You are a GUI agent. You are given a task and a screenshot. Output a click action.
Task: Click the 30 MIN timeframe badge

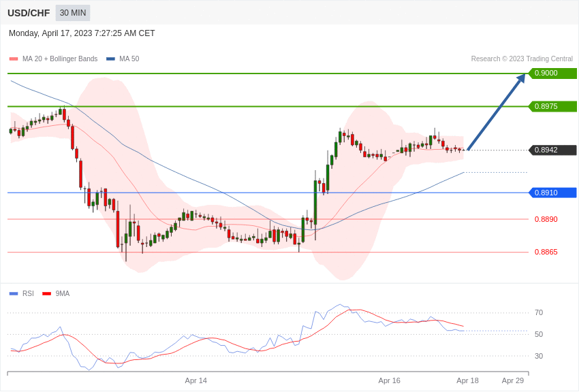tap(73, 13)
